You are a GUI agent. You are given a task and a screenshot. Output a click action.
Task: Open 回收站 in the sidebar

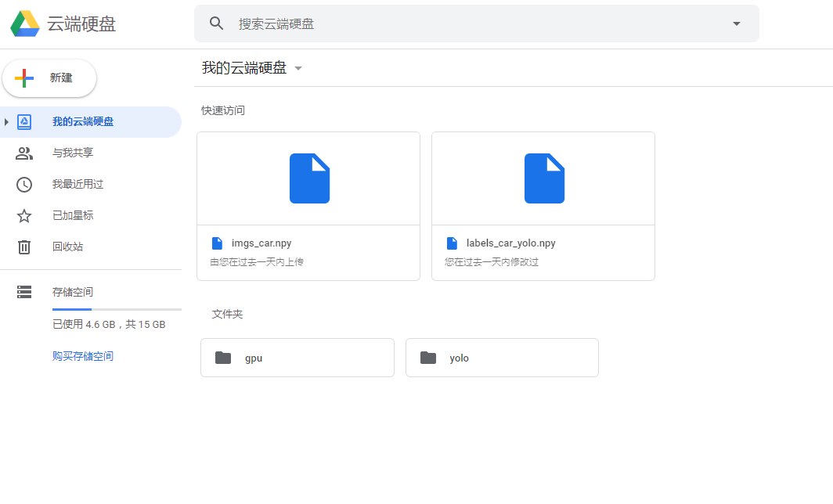coord(91,247)
